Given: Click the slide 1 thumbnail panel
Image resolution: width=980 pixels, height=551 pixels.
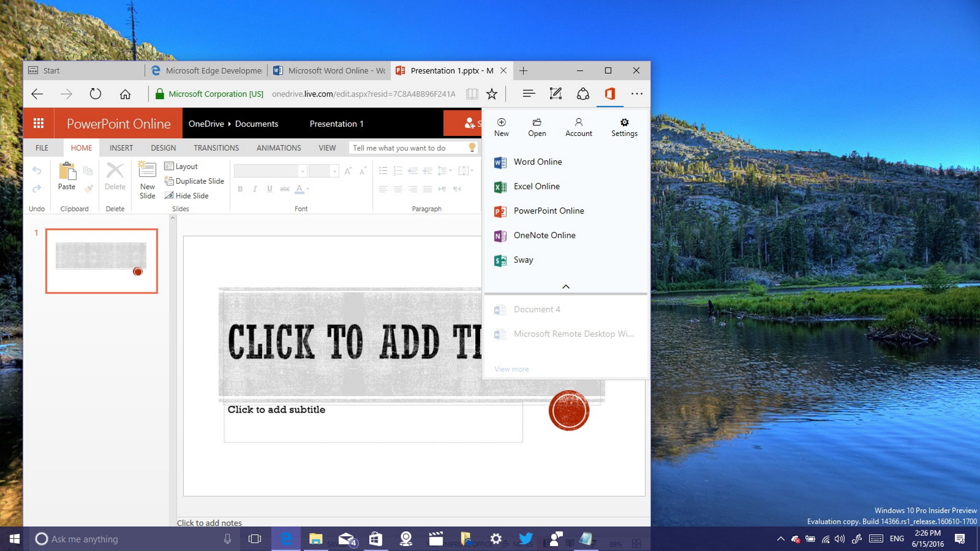Looking at the screenshot, I should click(x=101, y=260).
